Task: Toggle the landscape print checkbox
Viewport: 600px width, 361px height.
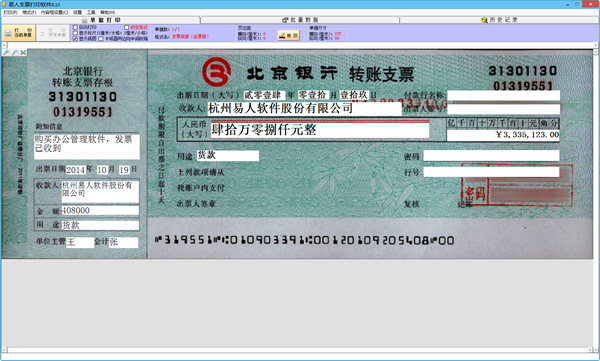Action: 75,28
